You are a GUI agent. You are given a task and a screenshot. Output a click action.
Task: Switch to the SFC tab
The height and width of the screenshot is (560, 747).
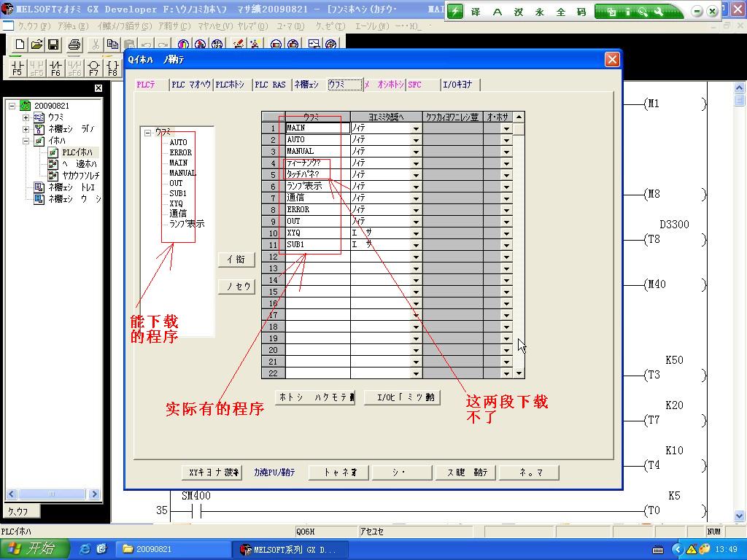[x=415, y=85]
